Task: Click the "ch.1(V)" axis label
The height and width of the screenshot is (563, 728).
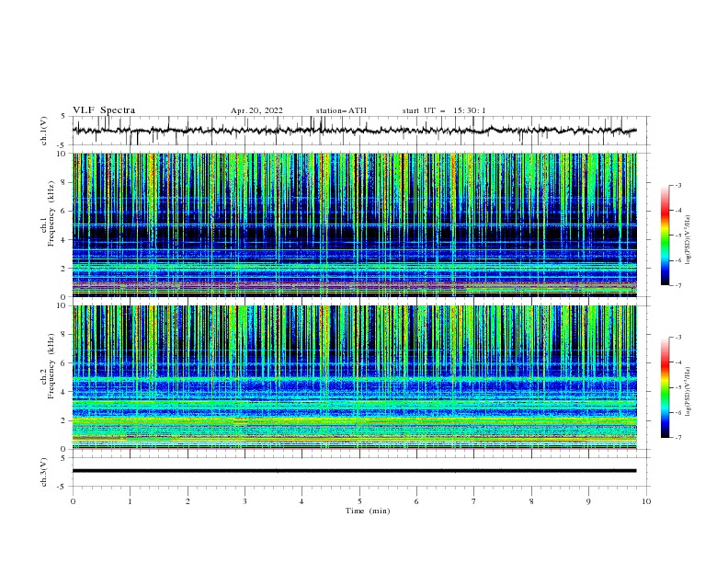Action: [44, 131]
